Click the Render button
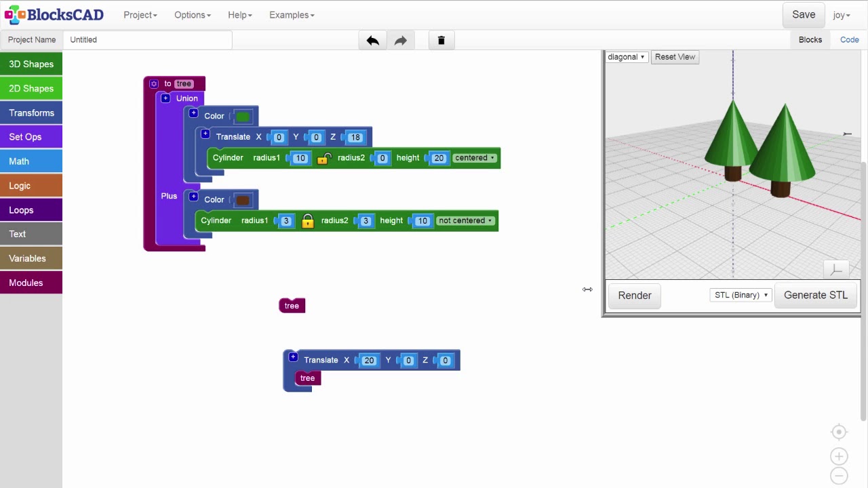868x488 pixels. 635,296
